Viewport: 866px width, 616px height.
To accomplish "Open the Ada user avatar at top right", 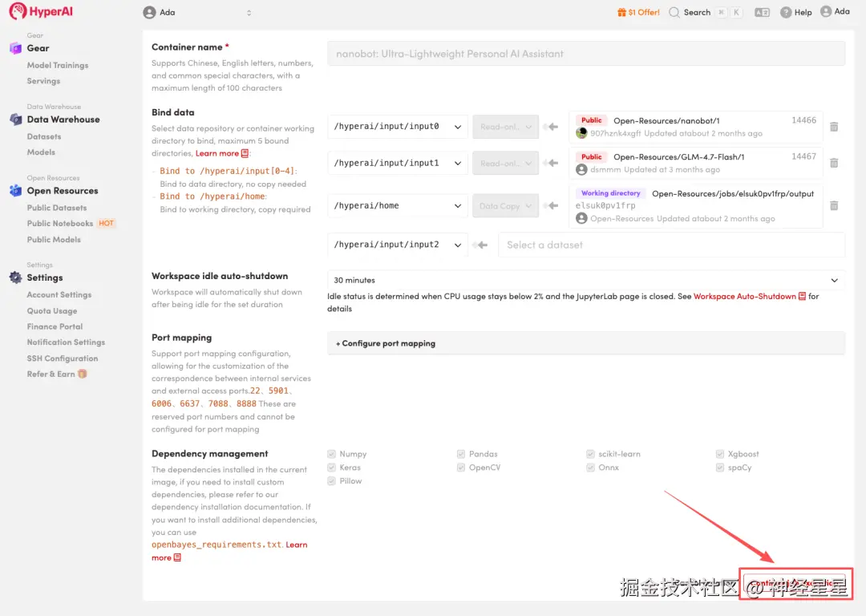I will coord(826,11).
